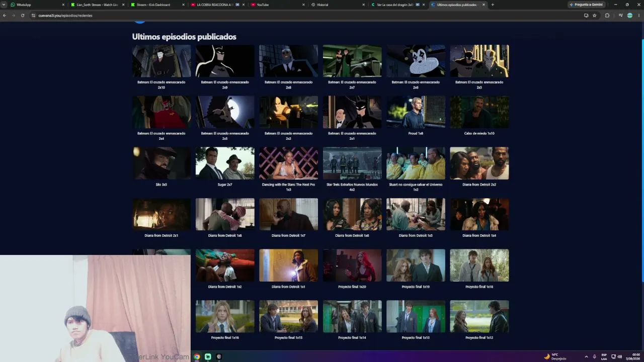Open the tab search dropdown arrow
Image resolution: width=644 pixels, height=362 pixels.
5,5
